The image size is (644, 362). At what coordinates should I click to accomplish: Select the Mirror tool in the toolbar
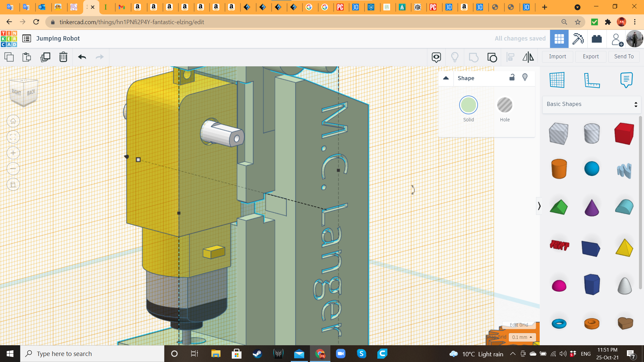pyautogui.click(x=528, y=57)
